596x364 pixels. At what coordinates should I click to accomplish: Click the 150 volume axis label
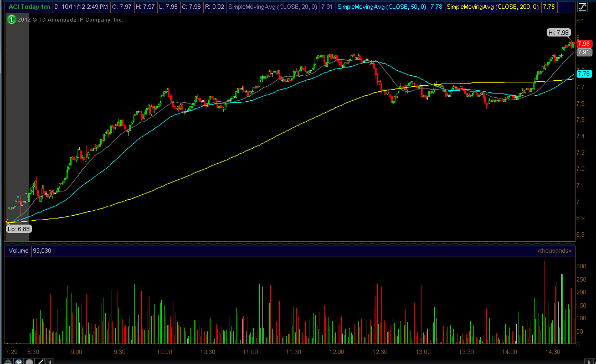click(581, 305)
